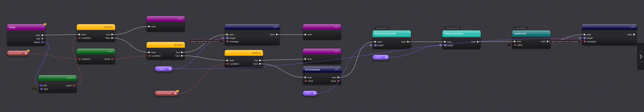
Task: Select header of BRANCH node fed by EQUALS result
Action: click(x=96, y=27)
